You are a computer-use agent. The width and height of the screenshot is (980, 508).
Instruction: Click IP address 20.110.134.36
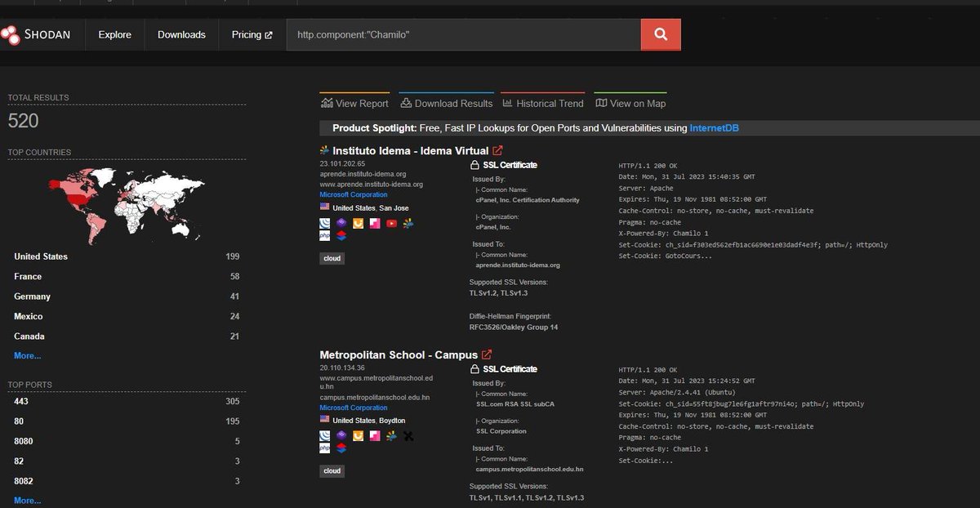342,368
